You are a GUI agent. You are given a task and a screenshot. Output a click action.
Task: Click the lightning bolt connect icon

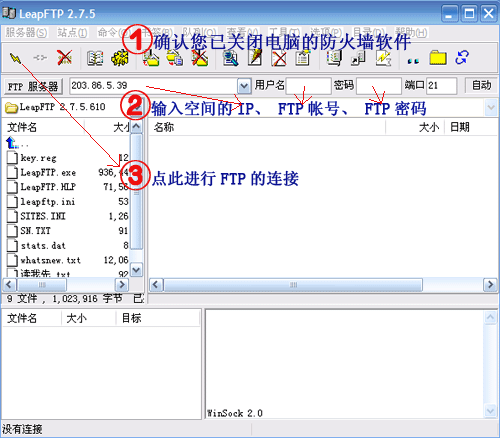point(15,58)
